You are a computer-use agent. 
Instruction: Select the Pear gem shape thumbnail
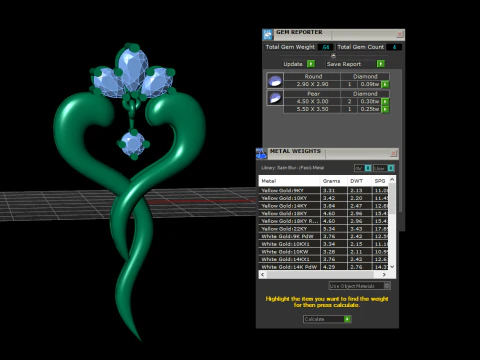pos(275,98)
